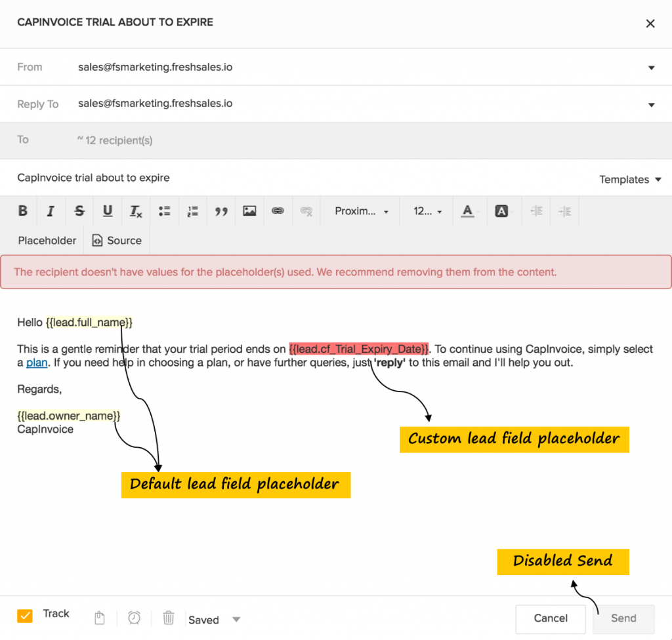The height and width of the screenshot is (640, 672).
Task: Insert a hyperlink using the link icon
Action: tap(278, 210)
